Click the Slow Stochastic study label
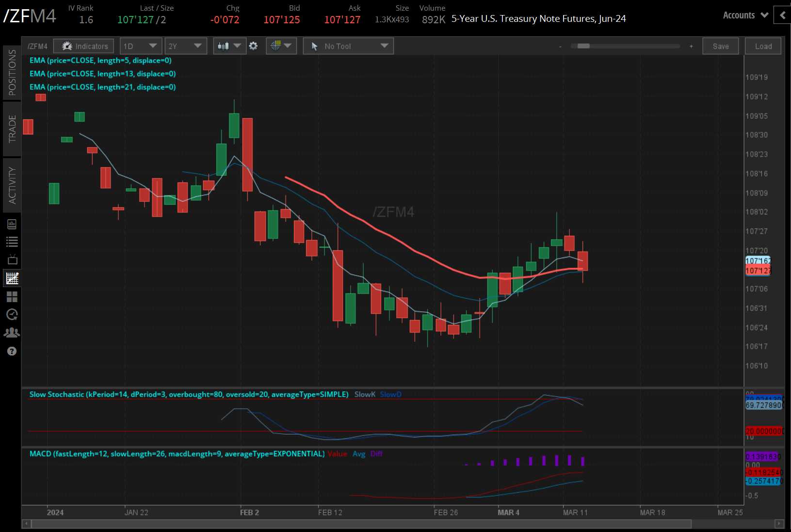Screen dimensions: 791x532 point(189,394)
